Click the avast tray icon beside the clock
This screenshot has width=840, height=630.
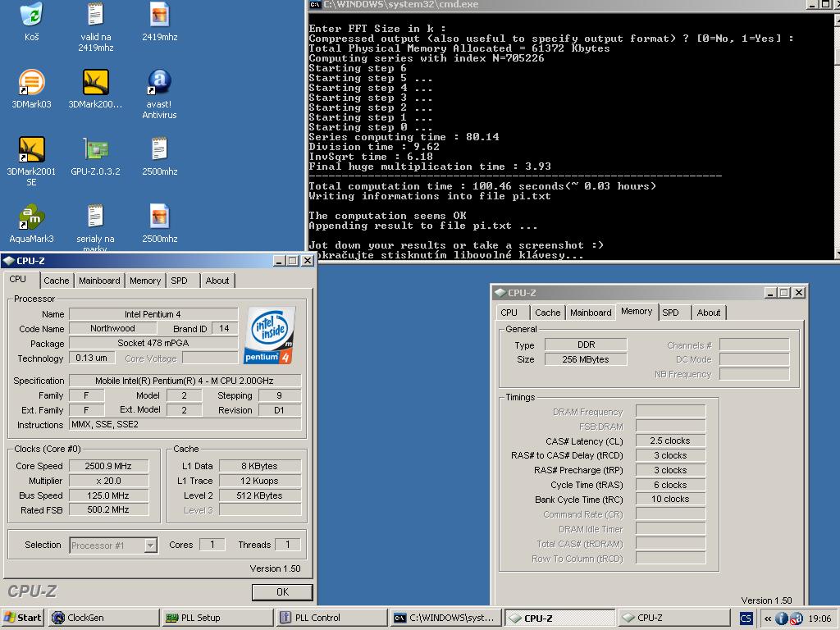[x=797, y=619]
